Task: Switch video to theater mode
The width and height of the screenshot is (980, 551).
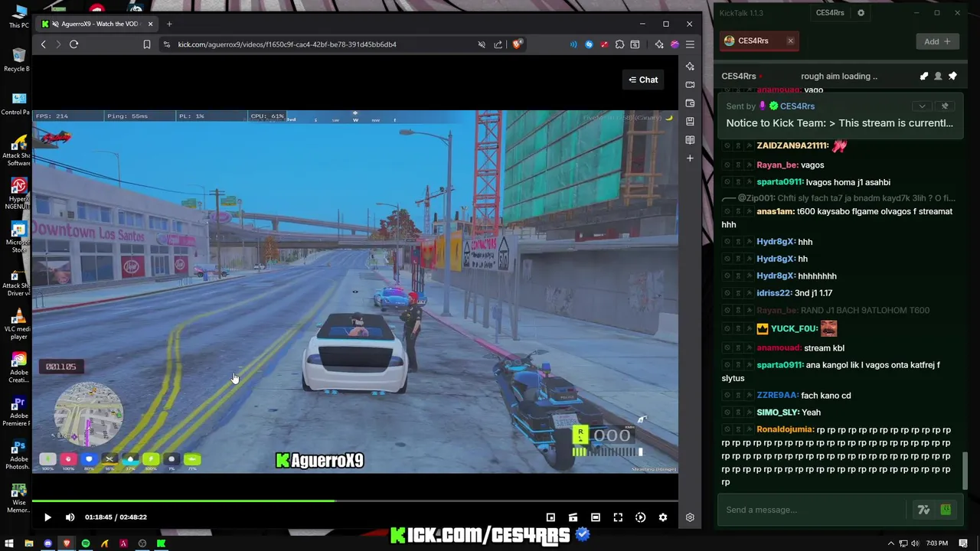Action: click(596, 517)
